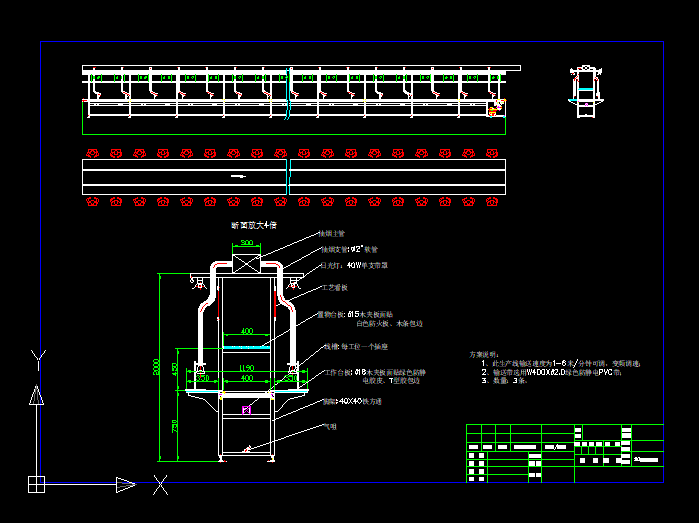Click the UCS X-axis arrowhead
Image resolution: width=699 pixels, height=523 pixels.
tap(126, 485)
